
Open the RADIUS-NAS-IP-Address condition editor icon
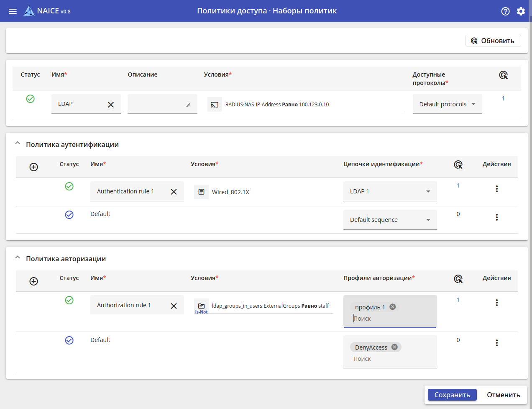[x=215, y=105]
